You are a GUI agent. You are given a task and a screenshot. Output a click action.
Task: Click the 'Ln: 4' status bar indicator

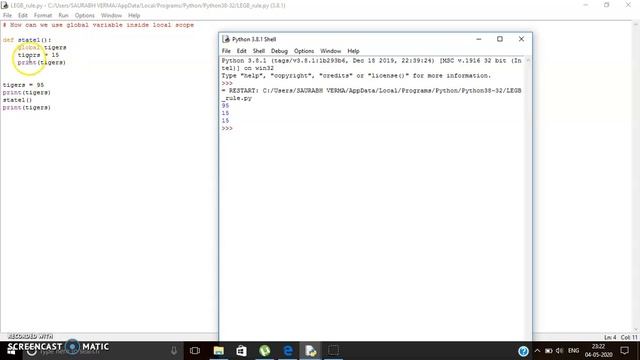[610, 338]
